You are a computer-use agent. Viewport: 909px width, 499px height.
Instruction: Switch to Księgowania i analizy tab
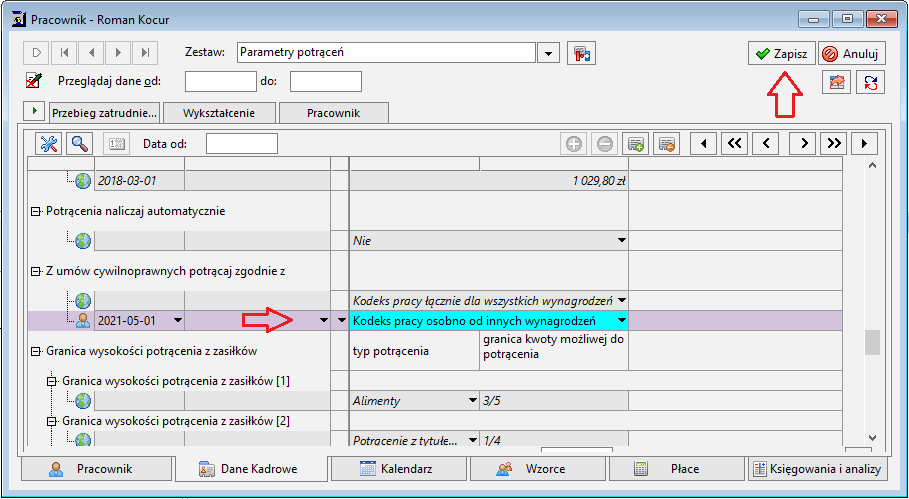(817, 469)
